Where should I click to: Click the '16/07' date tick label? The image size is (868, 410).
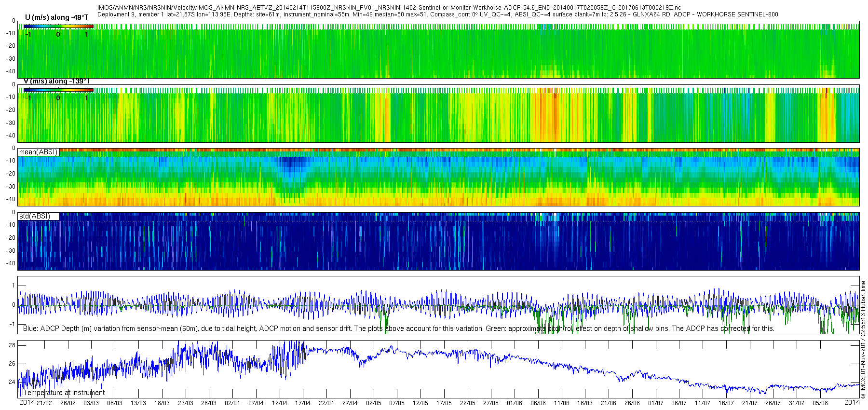click(x=726, y=403)
